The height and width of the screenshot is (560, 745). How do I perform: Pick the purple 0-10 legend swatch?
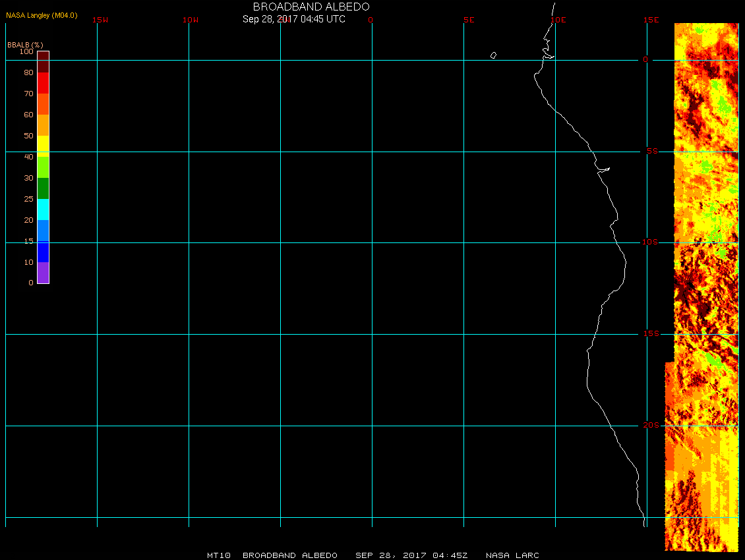point(44,273)
